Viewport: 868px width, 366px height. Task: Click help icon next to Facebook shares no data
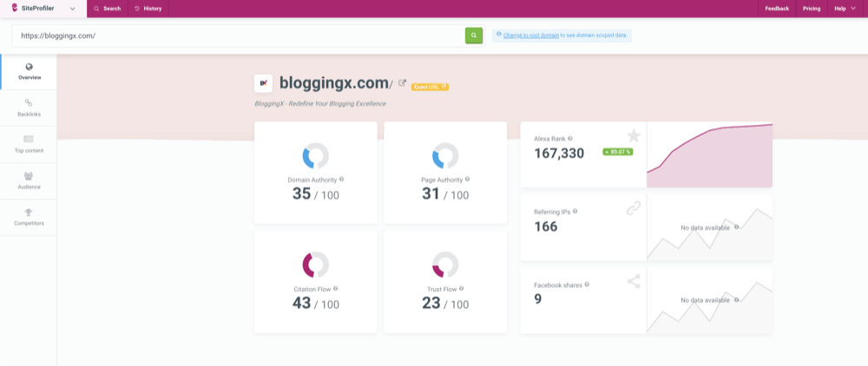tap(736, 300)
